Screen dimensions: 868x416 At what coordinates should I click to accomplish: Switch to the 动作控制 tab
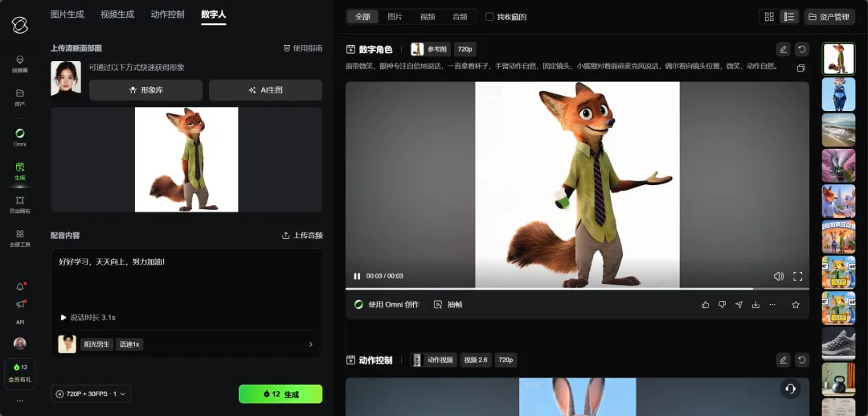pyautogui.click(x=168, y=14)
